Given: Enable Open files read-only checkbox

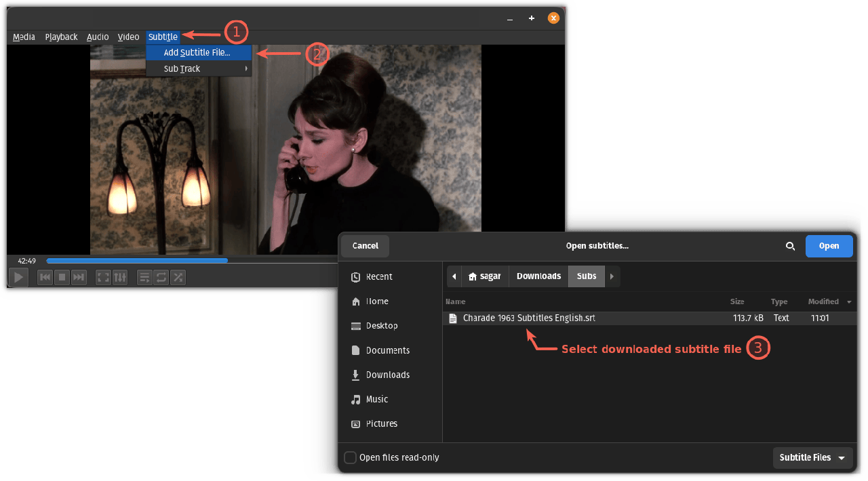Looking at the screenshot, I should (350, 457).
